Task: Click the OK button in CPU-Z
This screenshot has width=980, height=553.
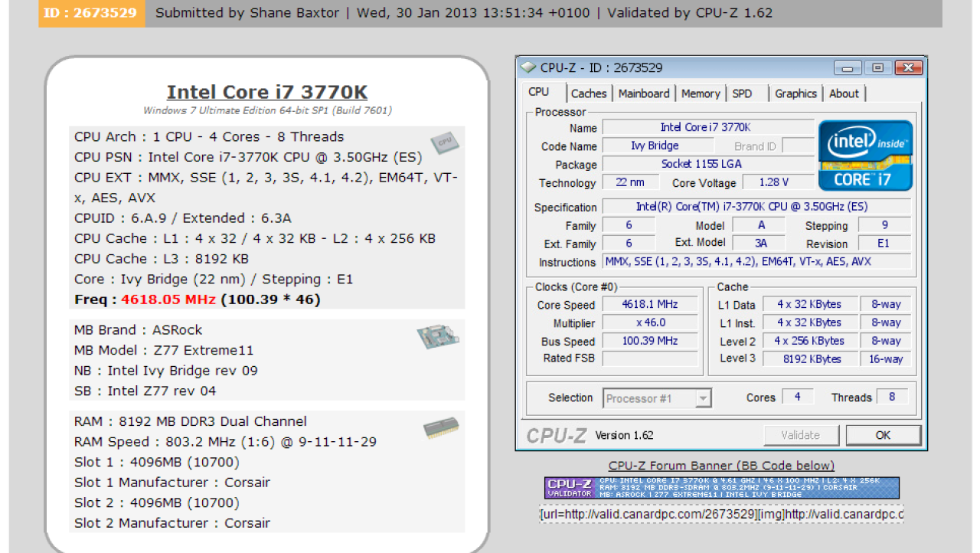Action: coord(883,435)
